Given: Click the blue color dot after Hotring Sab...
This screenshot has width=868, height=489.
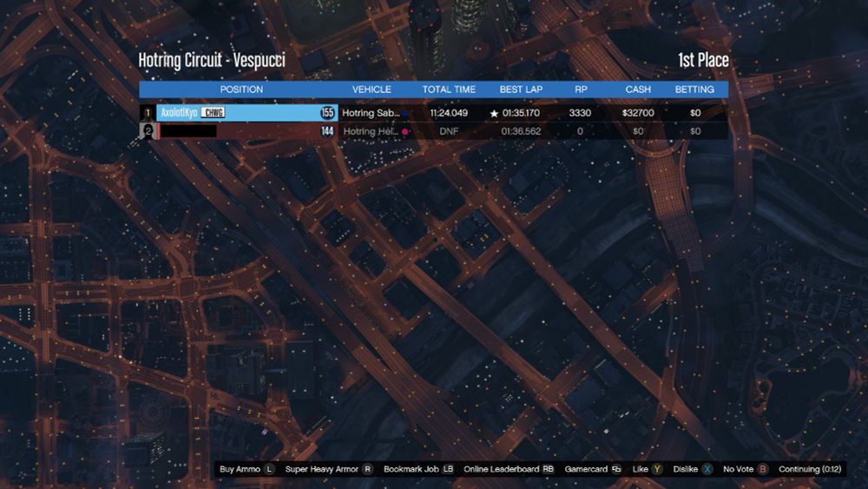Looking at the screenshot, I should coord(405,114).
